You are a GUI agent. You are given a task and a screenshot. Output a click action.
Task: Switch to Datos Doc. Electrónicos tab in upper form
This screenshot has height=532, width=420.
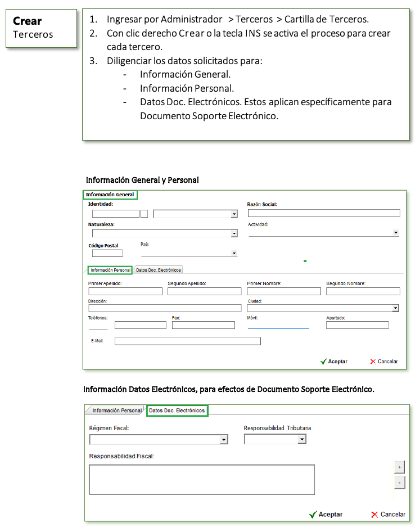[x=159, y=270]
